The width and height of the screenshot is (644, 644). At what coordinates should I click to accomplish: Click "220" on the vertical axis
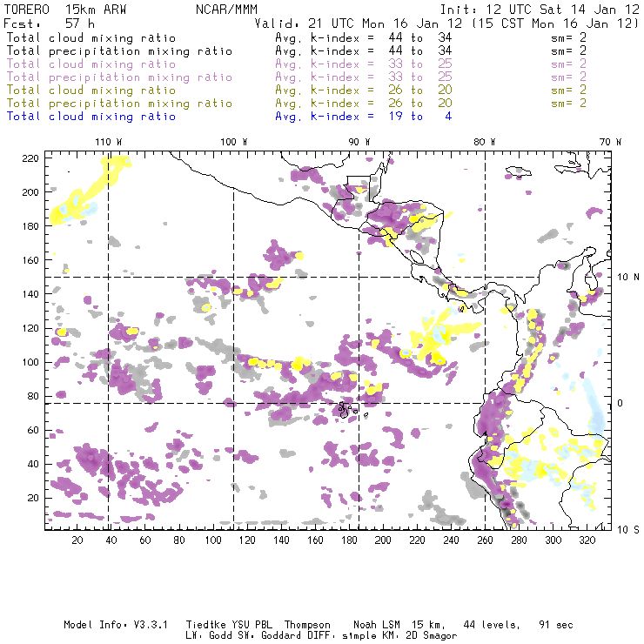click(x=30, y=158)
